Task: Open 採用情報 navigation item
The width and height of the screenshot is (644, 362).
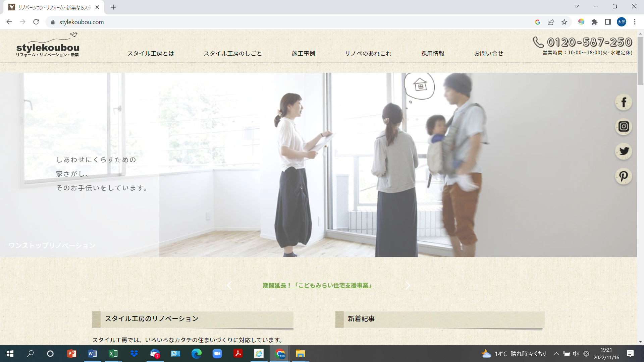Action: (x=433, y=54)
